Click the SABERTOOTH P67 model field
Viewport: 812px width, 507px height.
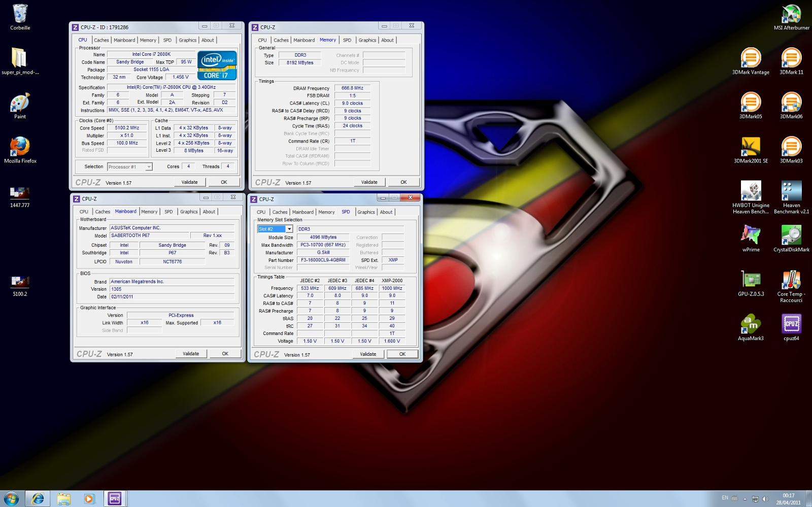pos(149,235)
